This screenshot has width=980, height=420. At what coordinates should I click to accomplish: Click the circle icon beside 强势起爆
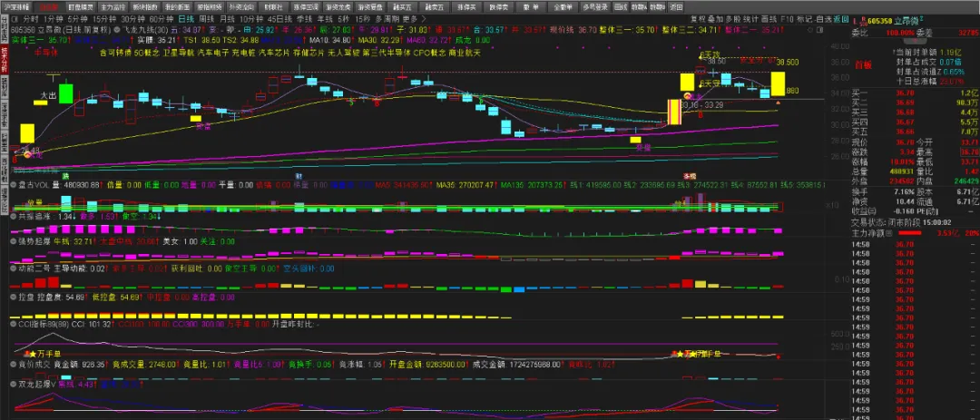click(x=14, y=240)
